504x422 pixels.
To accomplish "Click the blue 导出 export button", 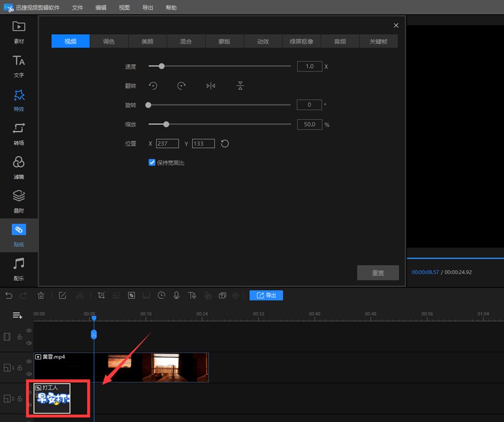I will [266, 296].
